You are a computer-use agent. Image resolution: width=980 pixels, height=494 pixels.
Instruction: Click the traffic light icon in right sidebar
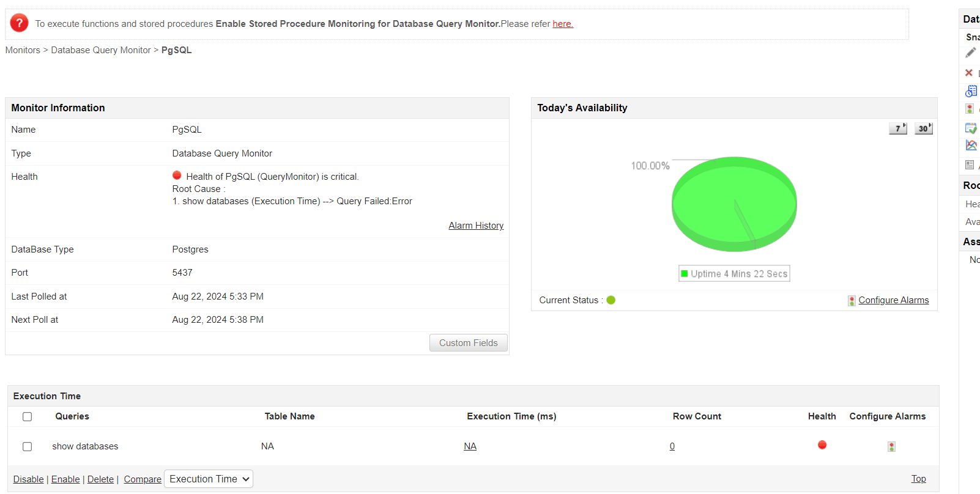(x=970, y=109)
